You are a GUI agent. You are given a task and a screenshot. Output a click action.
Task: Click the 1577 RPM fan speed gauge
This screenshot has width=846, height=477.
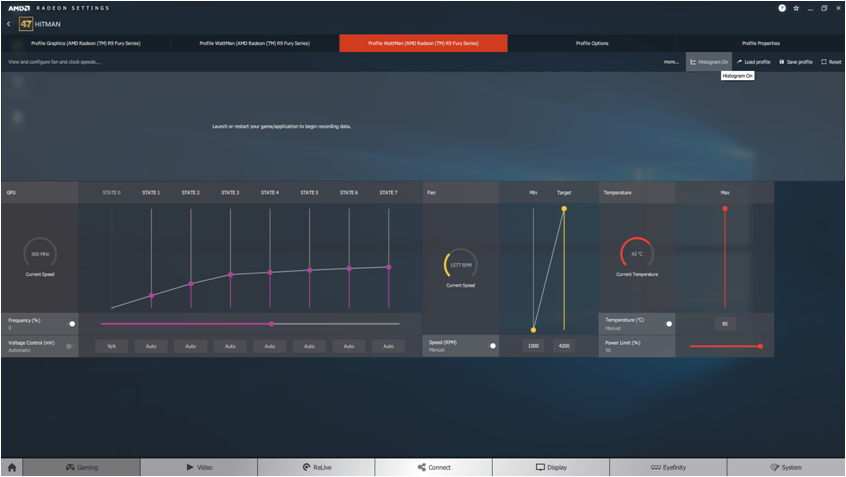[461, 265]
